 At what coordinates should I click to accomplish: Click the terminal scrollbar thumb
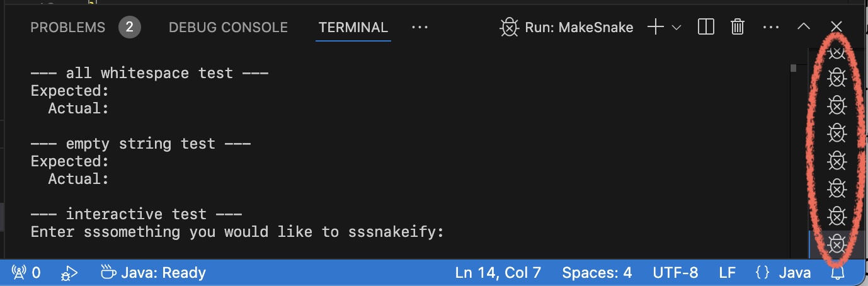coord(794,68)
